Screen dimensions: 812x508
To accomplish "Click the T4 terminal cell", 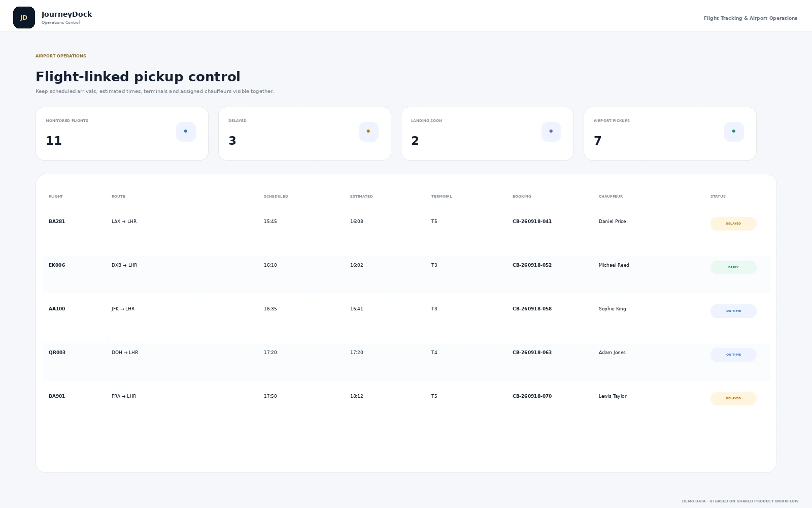I will pyautogui.click(x=434, y=353).
